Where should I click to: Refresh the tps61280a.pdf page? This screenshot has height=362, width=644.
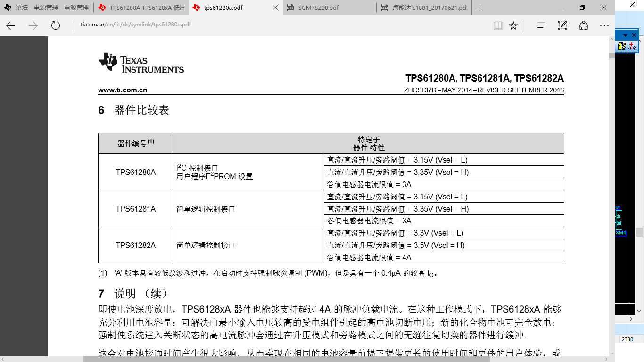pos(56,25)
